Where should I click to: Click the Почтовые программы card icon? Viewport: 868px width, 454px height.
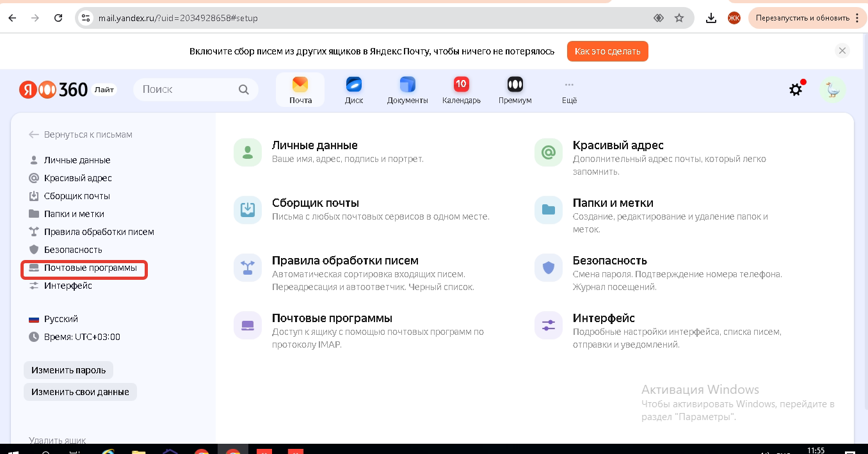point(248,325)
